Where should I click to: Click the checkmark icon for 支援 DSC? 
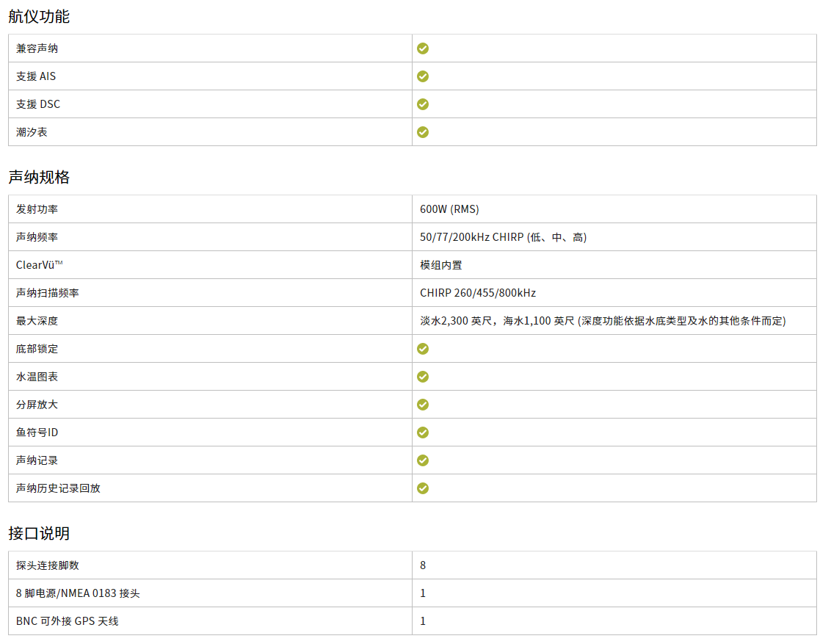[423, 104]
